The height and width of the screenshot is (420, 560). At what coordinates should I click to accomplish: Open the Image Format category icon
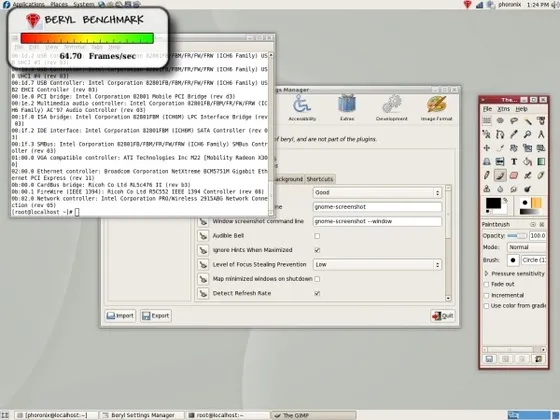[x=436, y=108]
